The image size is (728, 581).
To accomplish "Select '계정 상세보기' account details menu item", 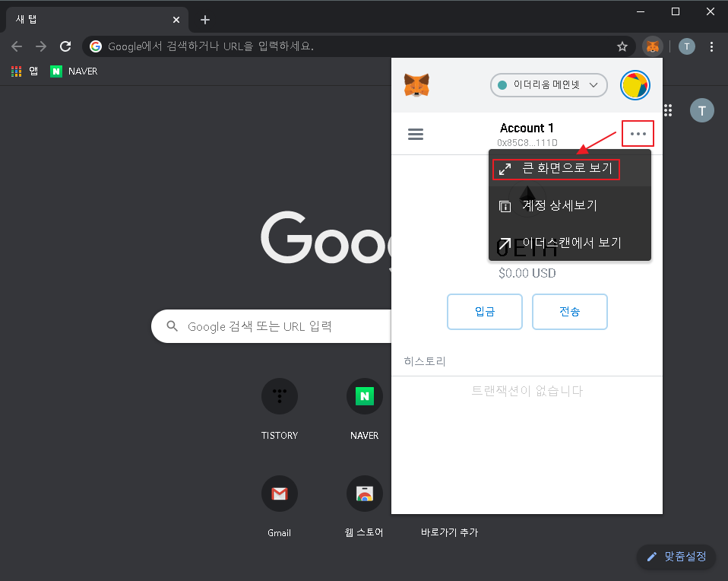I will pos(570,205).
